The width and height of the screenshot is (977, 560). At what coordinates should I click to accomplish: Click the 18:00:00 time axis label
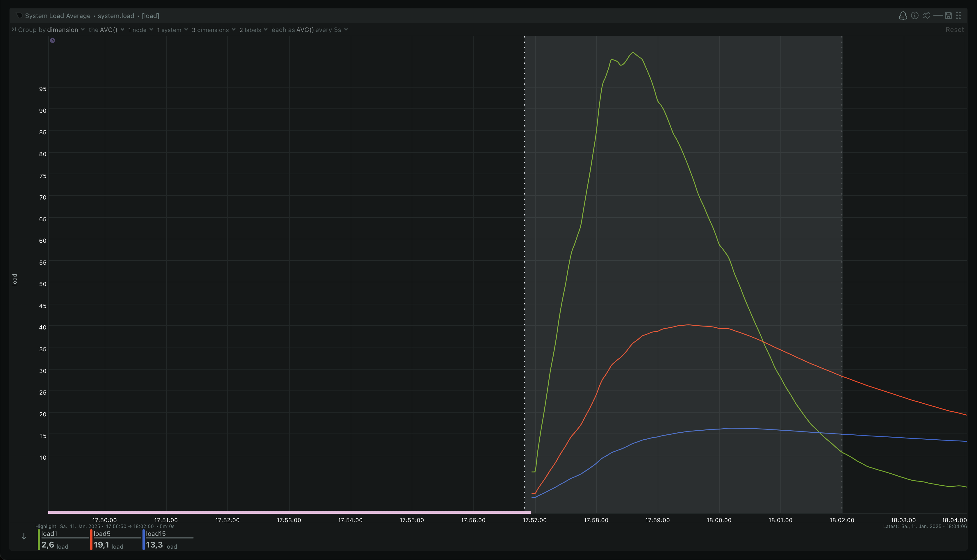tap(719, 520)
